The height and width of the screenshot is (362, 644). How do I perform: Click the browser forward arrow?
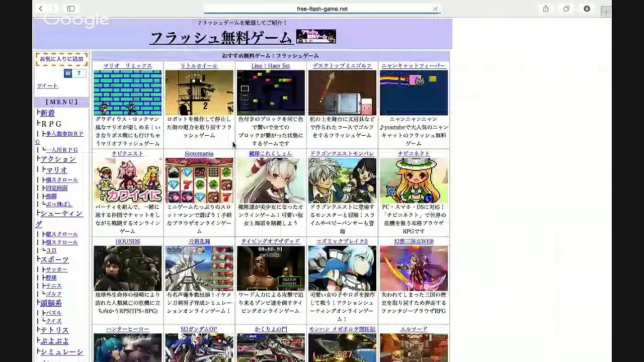pos(53,9)
